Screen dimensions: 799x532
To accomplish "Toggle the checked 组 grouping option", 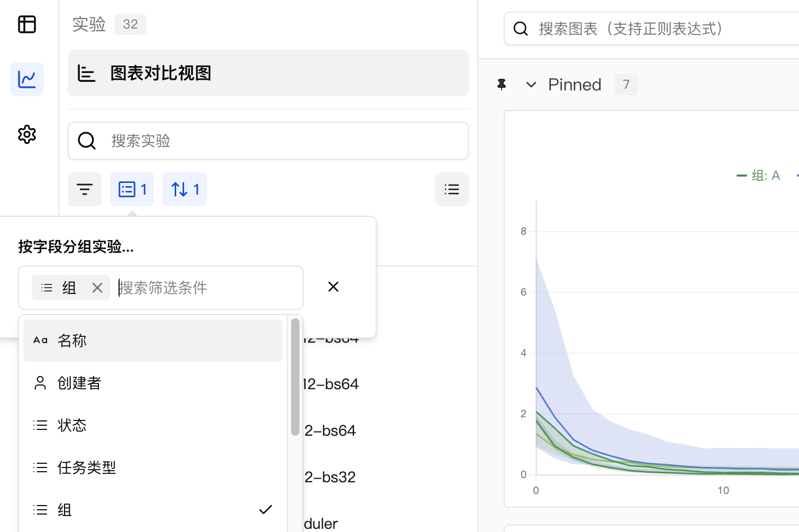I will pos(152,510).
